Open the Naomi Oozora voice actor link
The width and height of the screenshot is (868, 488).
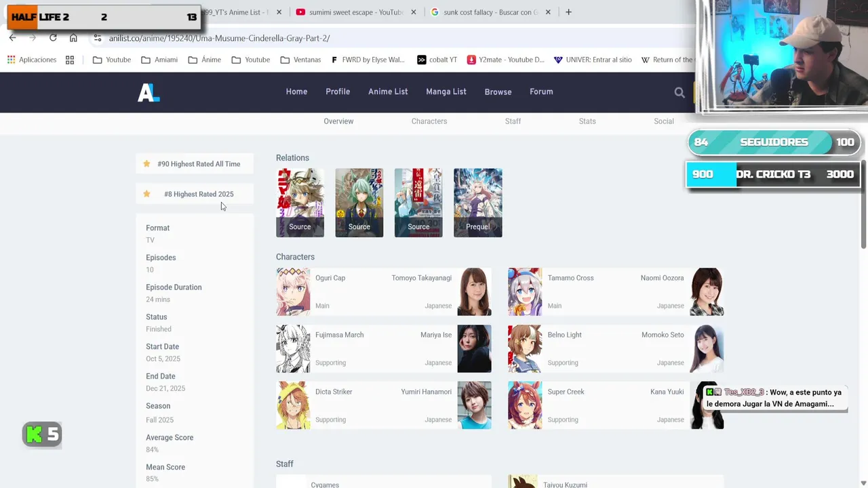[662, 278]
